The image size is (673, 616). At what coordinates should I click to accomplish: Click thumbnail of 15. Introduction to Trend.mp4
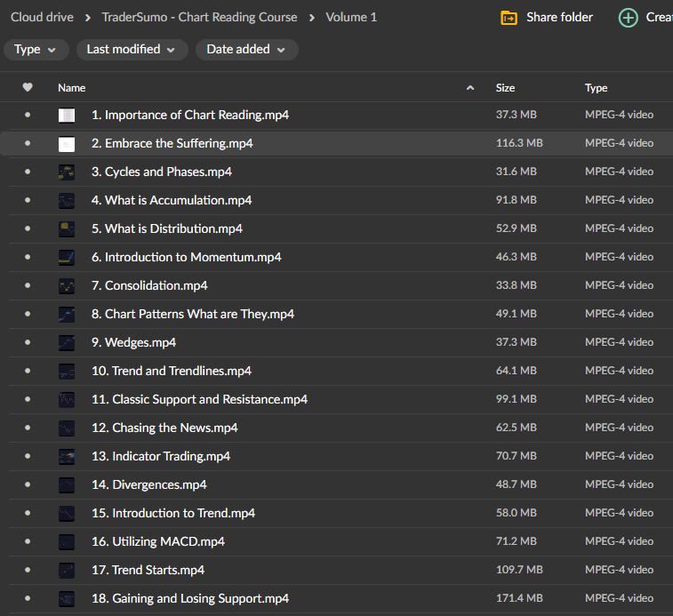[67, 514]
